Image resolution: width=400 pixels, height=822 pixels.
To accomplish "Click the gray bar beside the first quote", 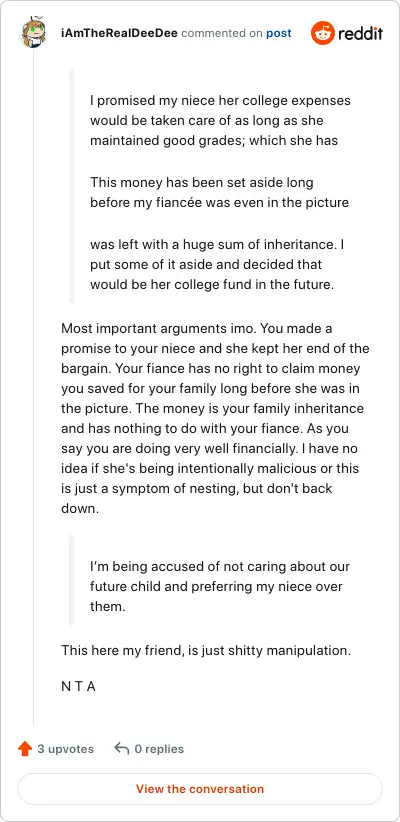I will click(72, 186).
